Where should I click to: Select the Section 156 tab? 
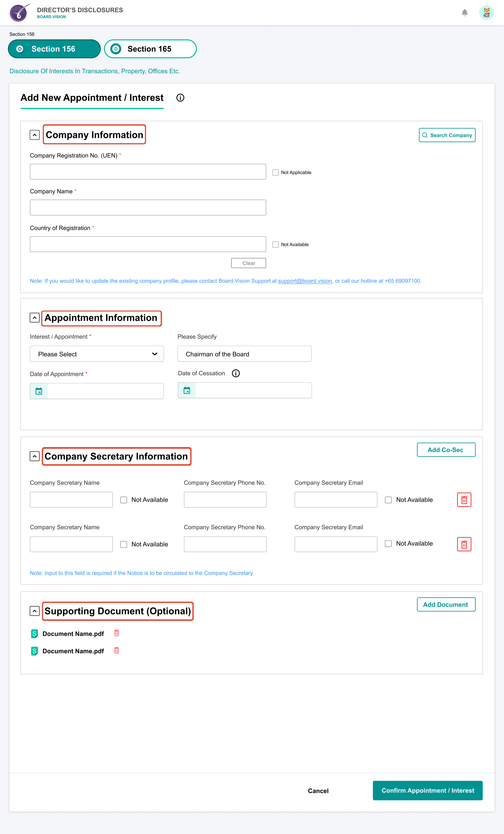click(x=54, y=49)
